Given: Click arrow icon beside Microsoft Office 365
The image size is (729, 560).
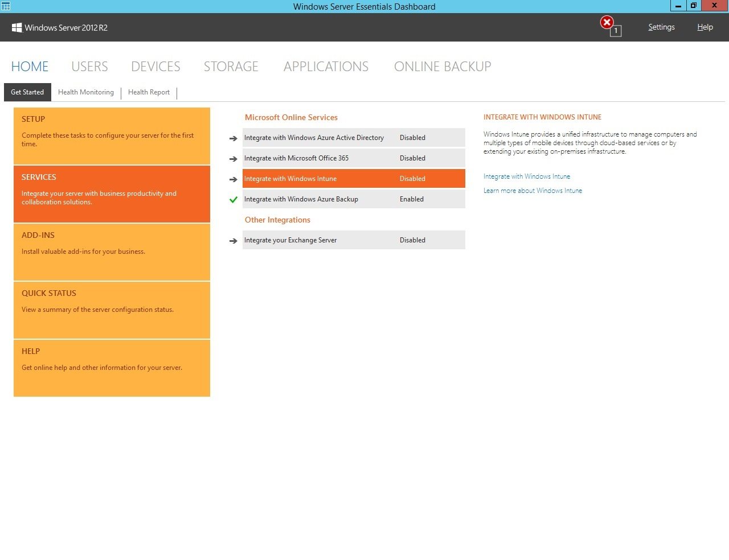Looking at the screenshot, I should pos(233,159).
